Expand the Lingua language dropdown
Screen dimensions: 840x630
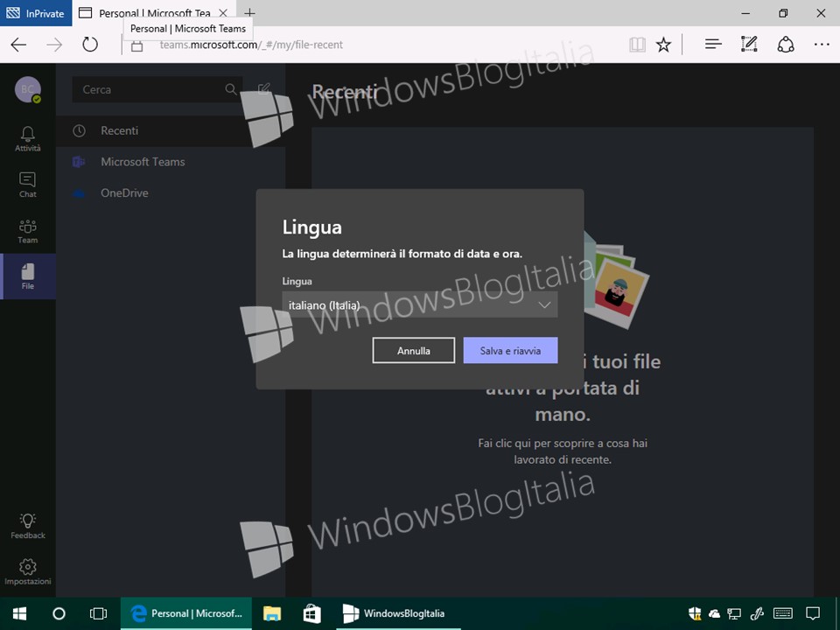[420, 304]
